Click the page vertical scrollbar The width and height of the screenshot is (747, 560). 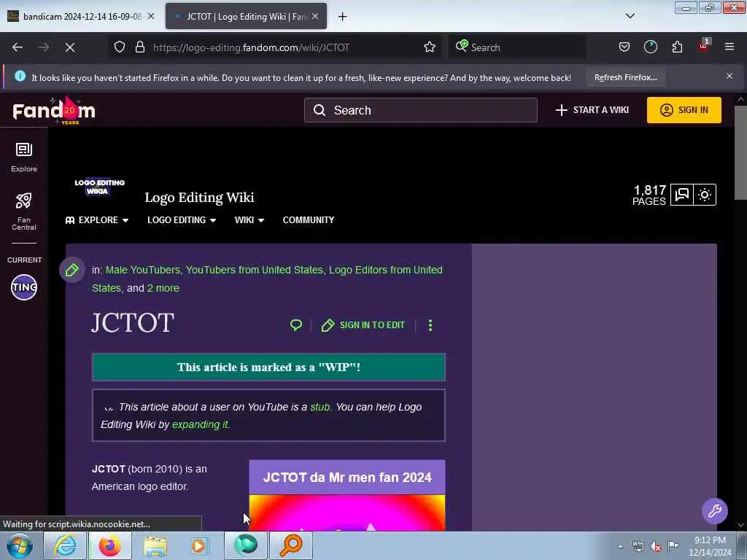pyautogui.click(x=740, y=152)
